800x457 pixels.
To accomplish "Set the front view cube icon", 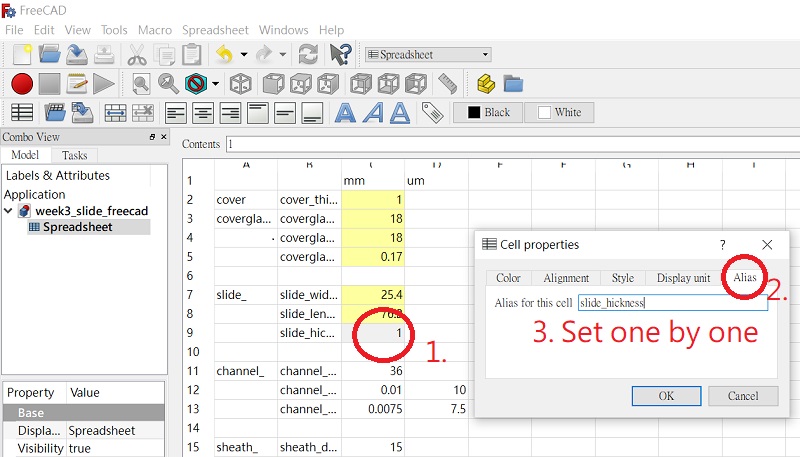I will coord(273,84).
